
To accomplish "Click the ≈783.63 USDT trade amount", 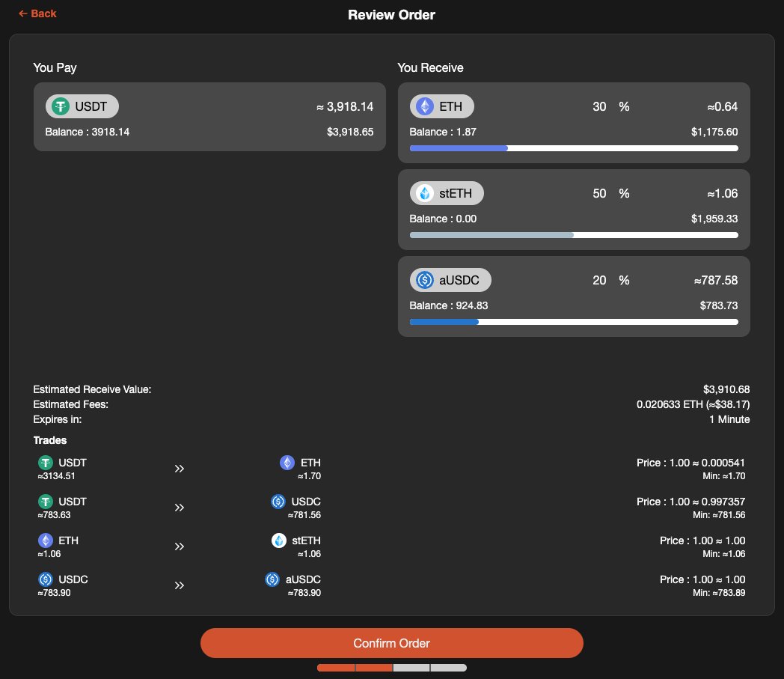I will click(x=54, y=515).
